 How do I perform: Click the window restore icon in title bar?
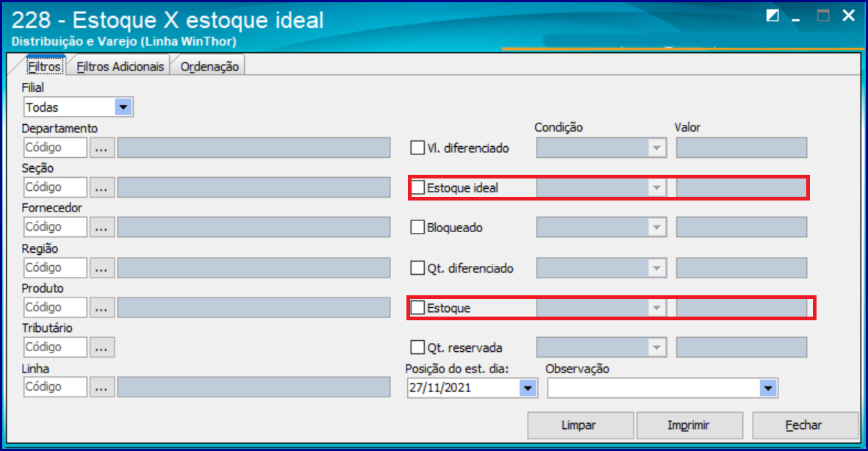click(x=772, y=16)
